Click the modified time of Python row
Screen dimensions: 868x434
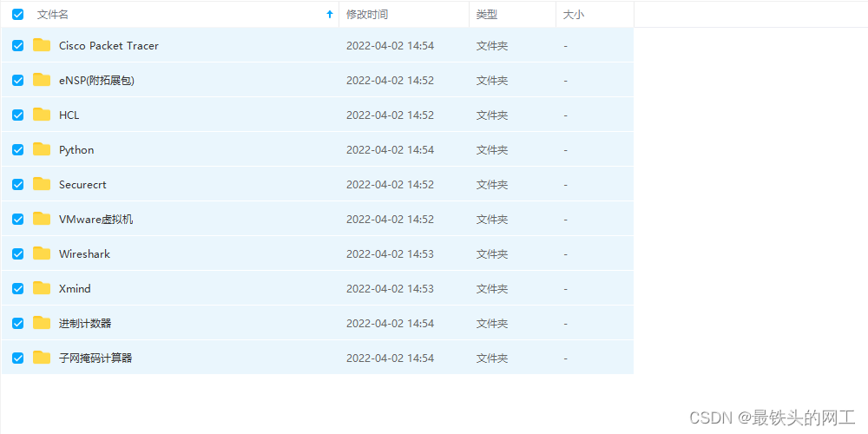(391, 150)
